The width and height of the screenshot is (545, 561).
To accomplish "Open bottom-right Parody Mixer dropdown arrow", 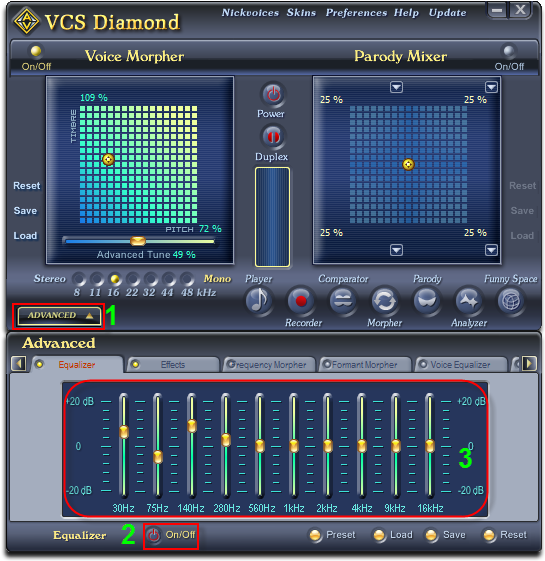I will click(x=491, y=250).
